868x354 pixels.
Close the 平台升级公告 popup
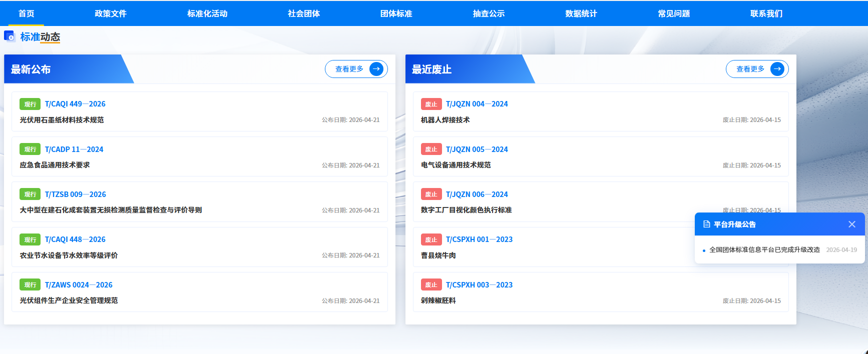pos(851,224)
